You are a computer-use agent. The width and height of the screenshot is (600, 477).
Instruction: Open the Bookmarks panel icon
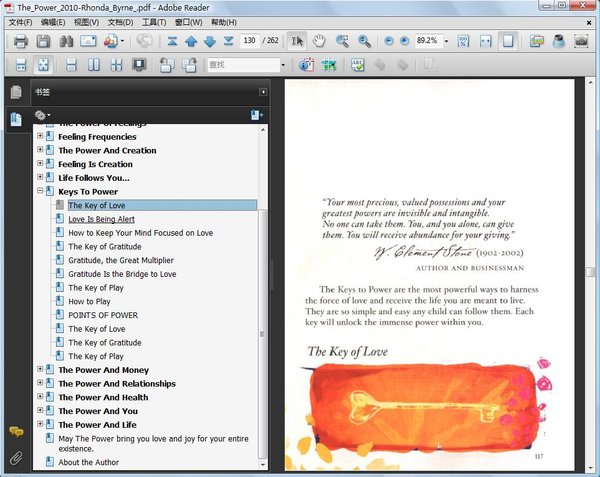16,119
